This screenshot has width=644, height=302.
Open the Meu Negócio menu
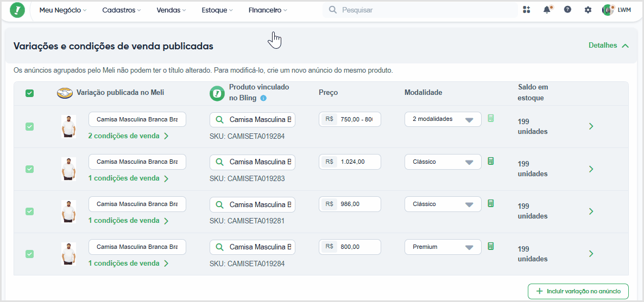click(63, 10)
